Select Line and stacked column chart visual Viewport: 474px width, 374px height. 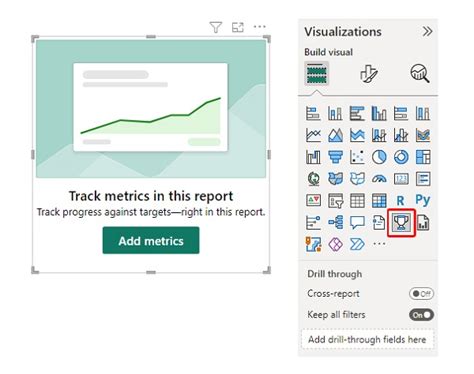tap(379, 135)
